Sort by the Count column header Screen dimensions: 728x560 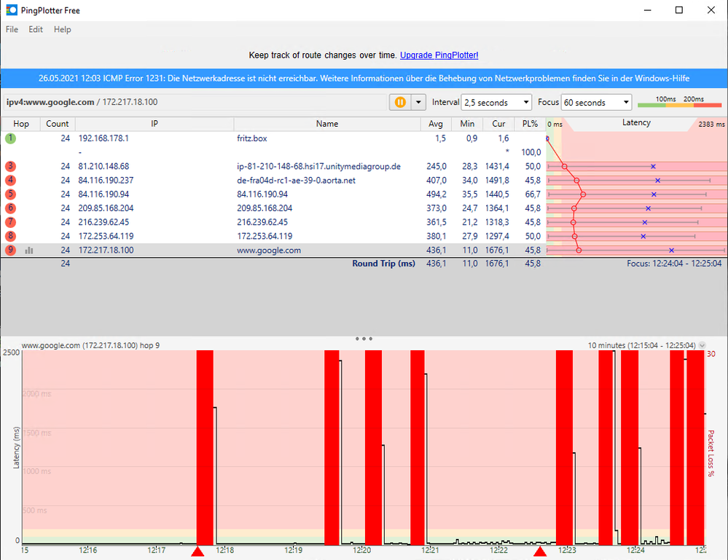[58, 124]
